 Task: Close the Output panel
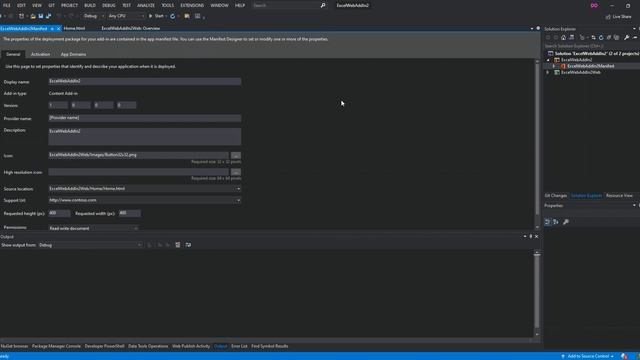coord(536,236)
